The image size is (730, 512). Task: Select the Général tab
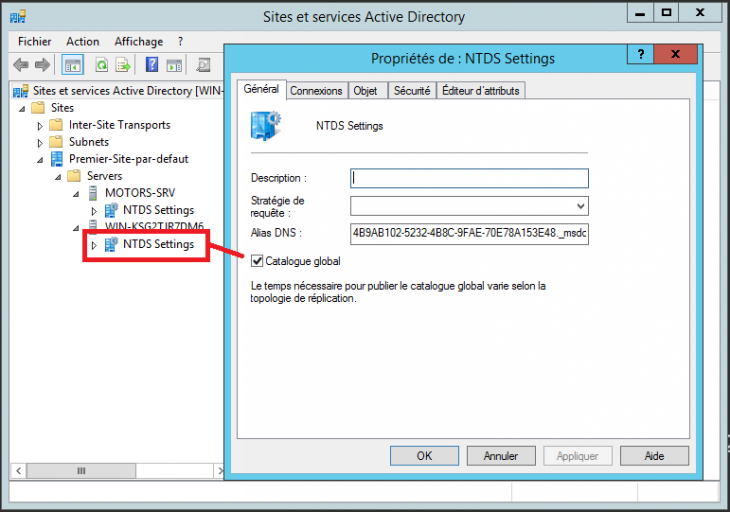click(261, 89)
